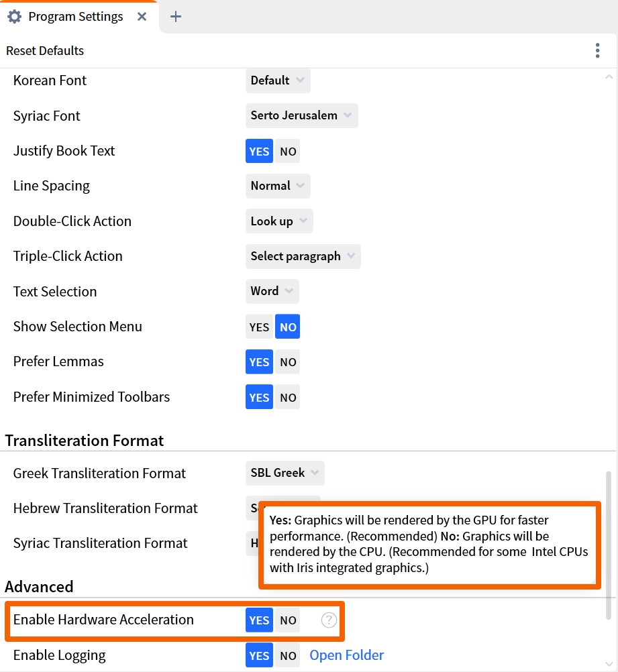
Task: Click the Enable Logging label
Action: coord(59,655)
